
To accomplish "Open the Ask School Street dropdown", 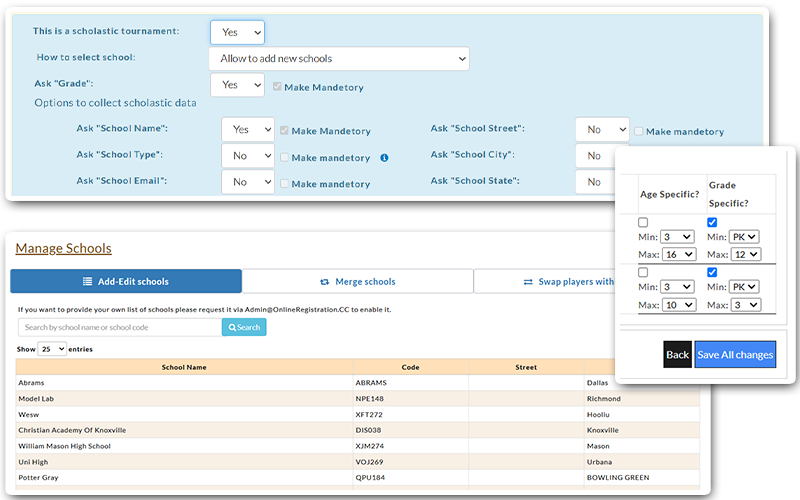I will 602,130.
